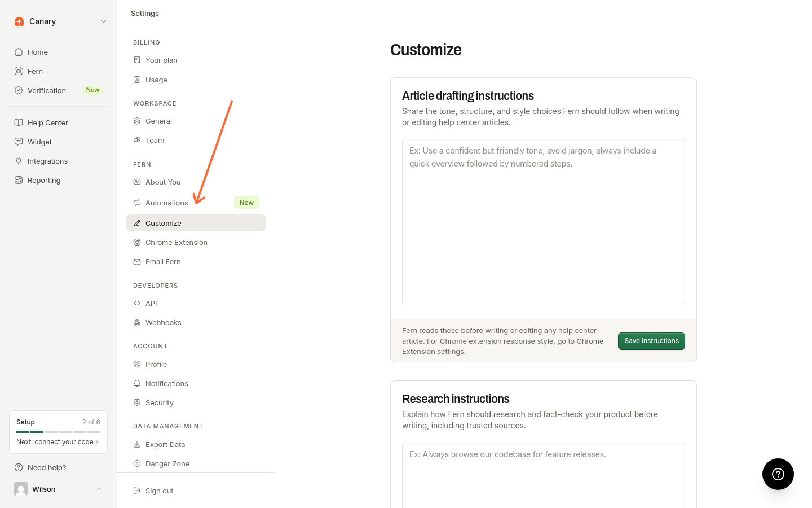Click the Reporting chart icon
The width and height of the screenshot is (812, 508).
point(19,180)
